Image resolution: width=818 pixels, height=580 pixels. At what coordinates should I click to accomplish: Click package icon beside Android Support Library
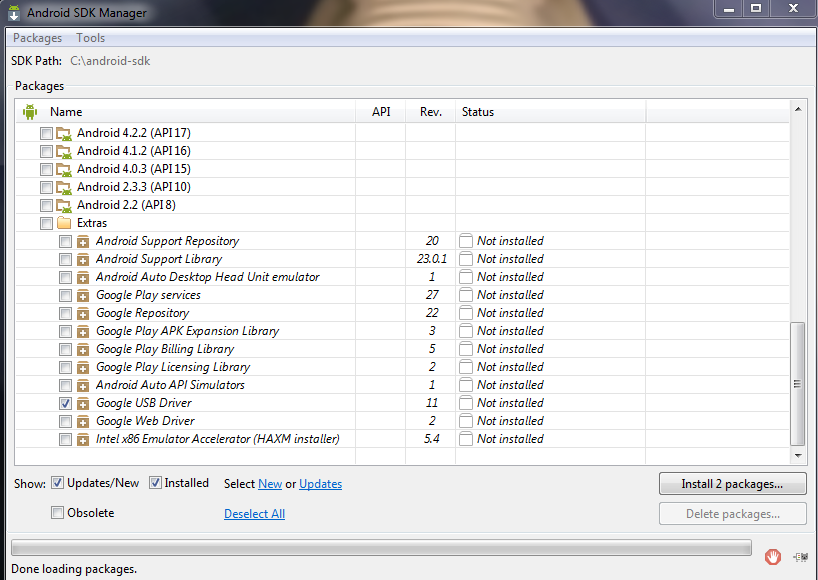(82, 260)
